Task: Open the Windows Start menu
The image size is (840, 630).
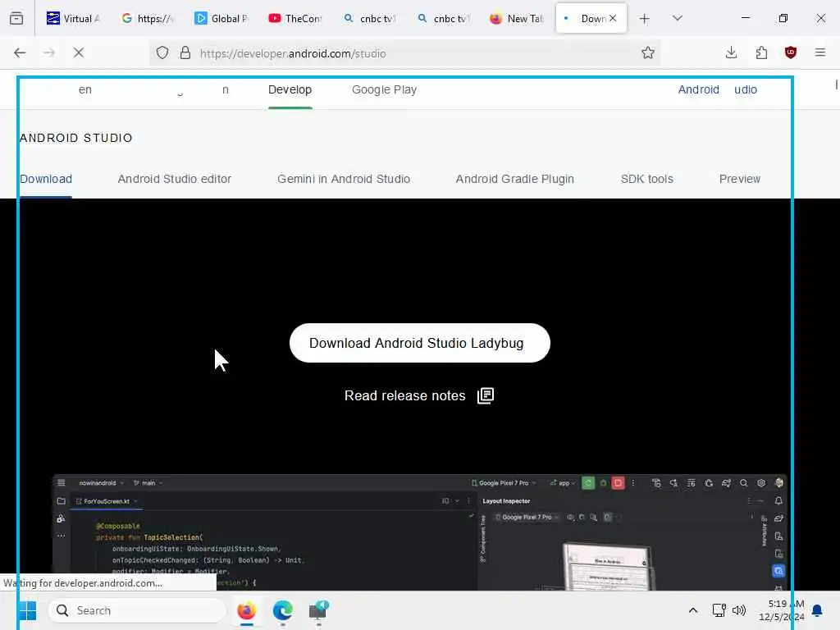Action: [27, 610]
